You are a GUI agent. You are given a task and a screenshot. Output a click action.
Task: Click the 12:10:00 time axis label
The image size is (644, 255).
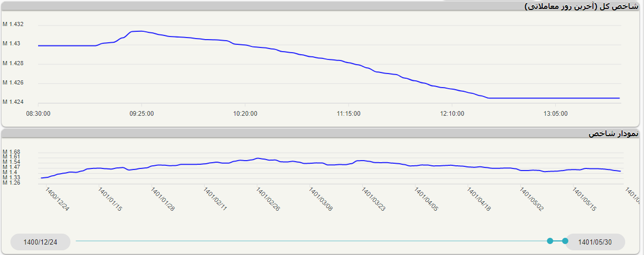pos(452,113)
